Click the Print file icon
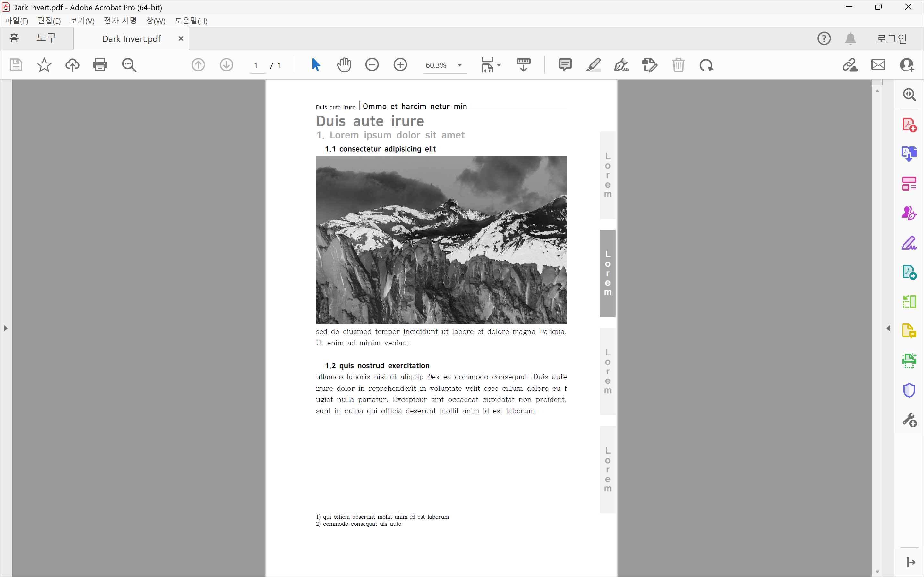The image size is (924, 577). (100, 65)
